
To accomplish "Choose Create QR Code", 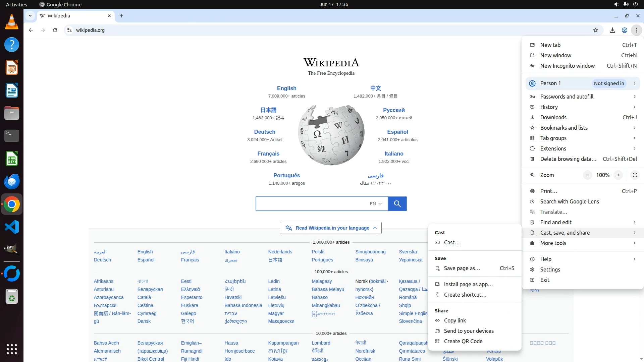I will click(463, 341).
